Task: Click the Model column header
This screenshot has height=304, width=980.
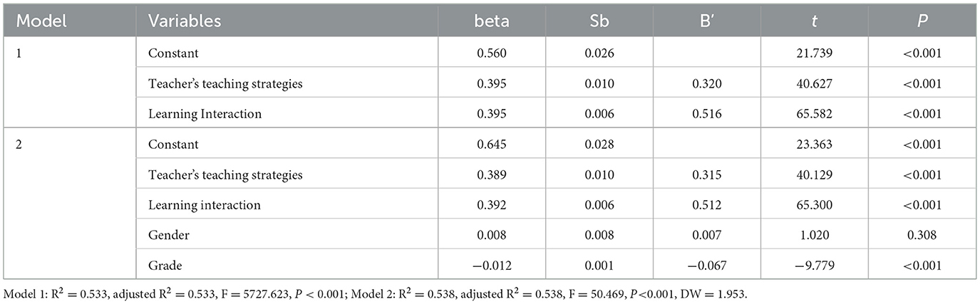Action: pyautogui.click(x=41, y=21)
